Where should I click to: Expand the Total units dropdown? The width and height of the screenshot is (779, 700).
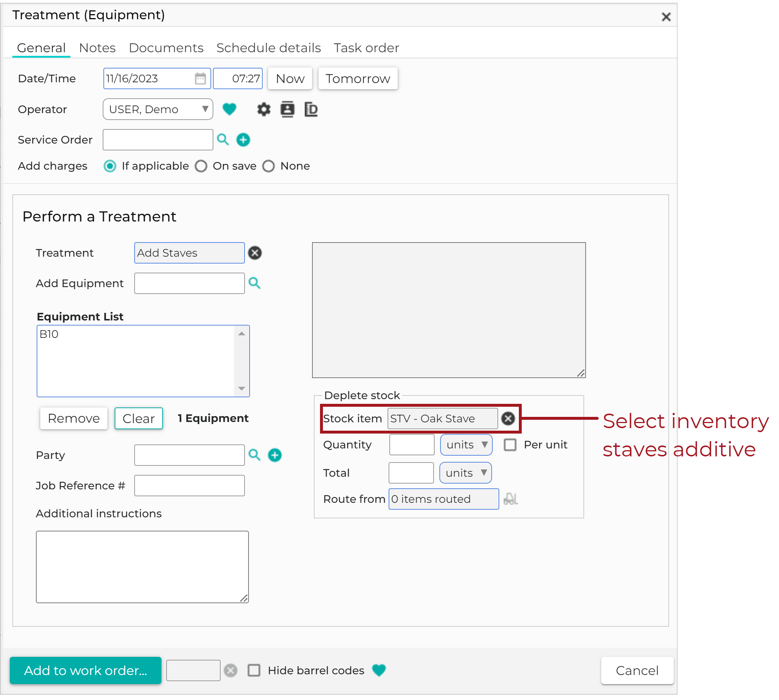click(x=466, y=473)
